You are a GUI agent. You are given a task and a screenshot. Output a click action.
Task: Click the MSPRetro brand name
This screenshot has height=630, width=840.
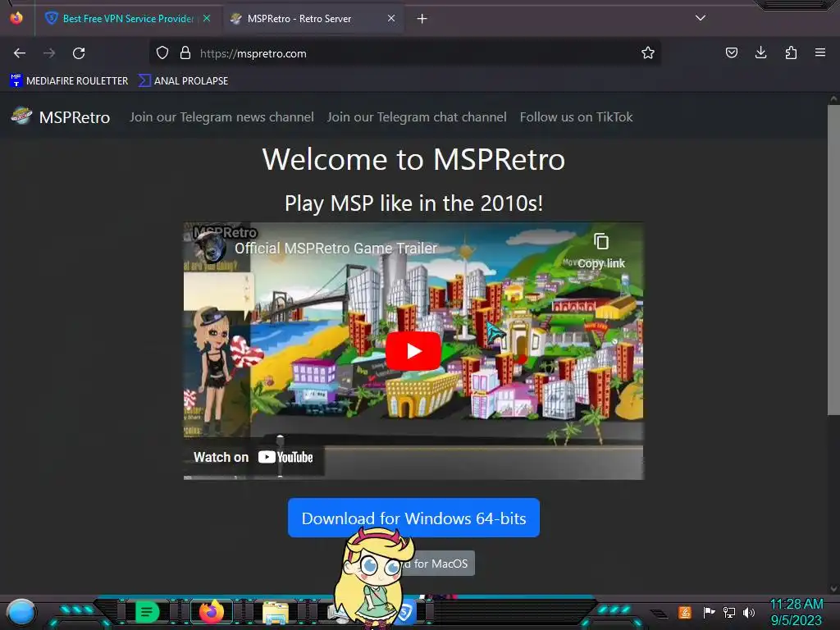tap(75, 117)
